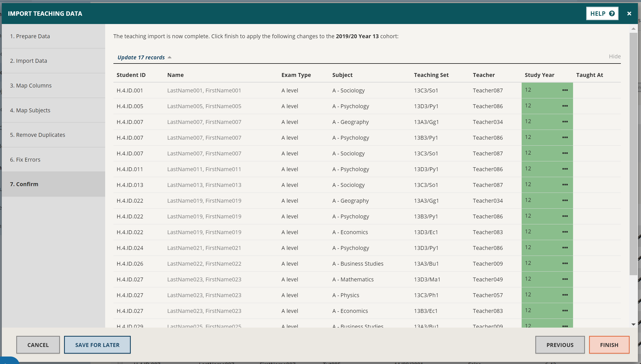
Task: Open ellipsis menu for H.4.ID.022 Geography row
Action: [x=565, y=200]
